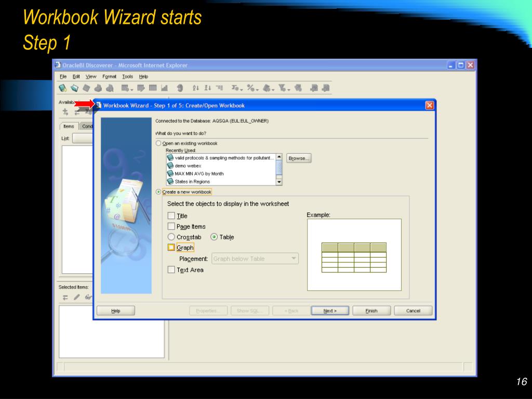This screenshot has height=399, width=532.
Task: Select 'Open an existing workbook' radio button
Action: click(158, 143)
